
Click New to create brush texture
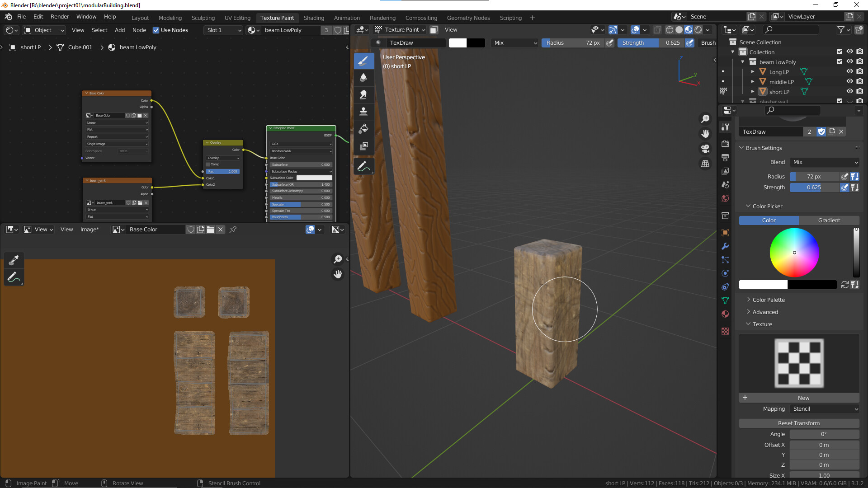[x=803, y=398]
